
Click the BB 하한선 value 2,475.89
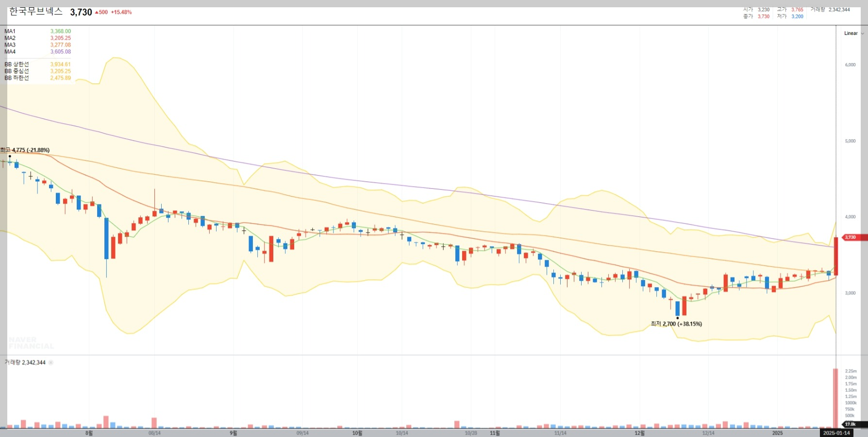[x=61, y=78]
